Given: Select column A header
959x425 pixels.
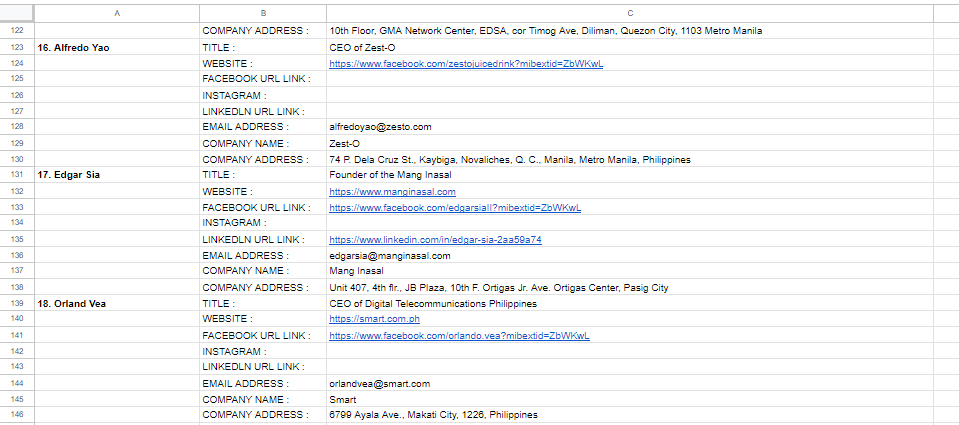Looking at the screenshot, I should [x=117, y=13].
